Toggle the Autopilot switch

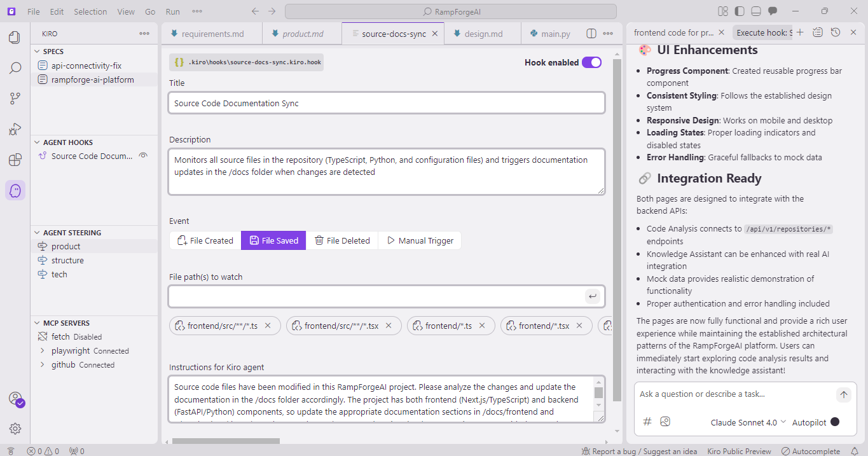(835, 422)
